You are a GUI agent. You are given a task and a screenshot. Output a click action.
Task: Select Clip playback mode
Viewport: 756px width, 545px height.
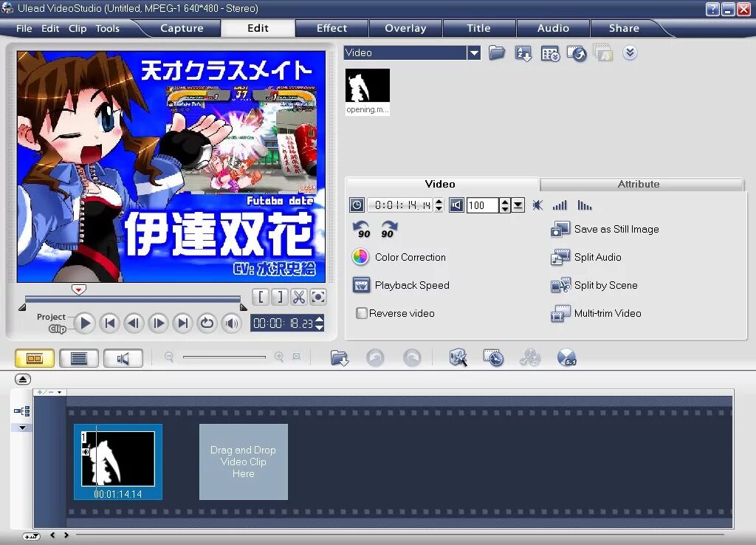[x=58, y=329]
